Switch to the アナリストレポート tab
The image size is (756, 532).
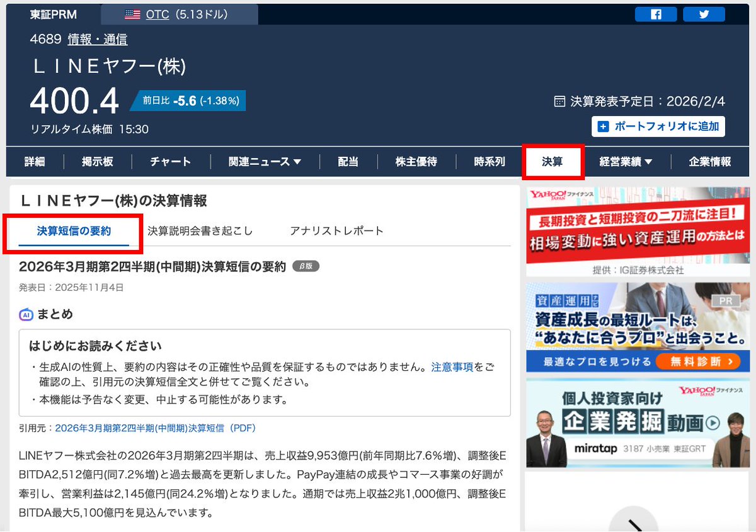coord(336,230)
